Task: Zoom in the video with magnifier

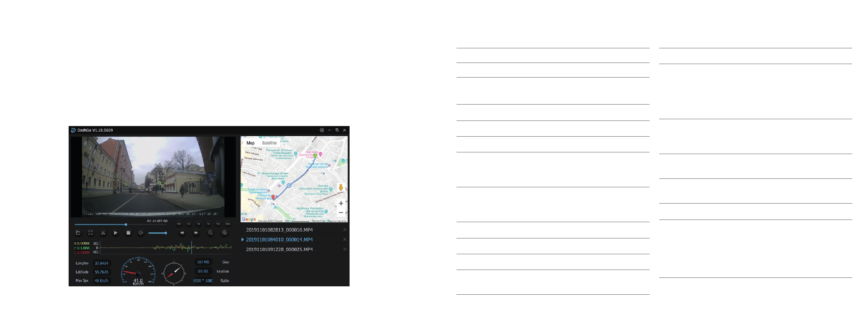Action: (225, 232)
